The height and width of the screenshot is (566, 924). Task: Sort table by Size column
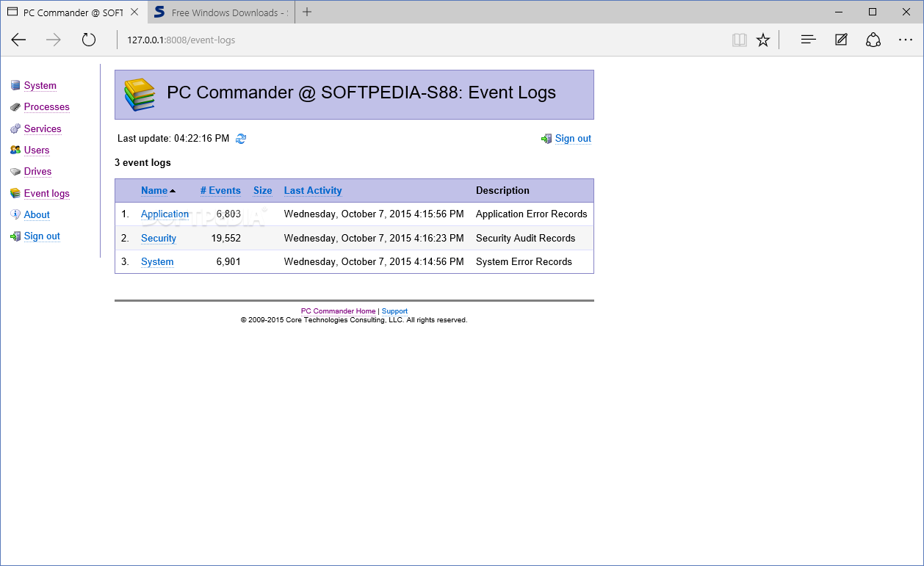[x=263, y=190]
